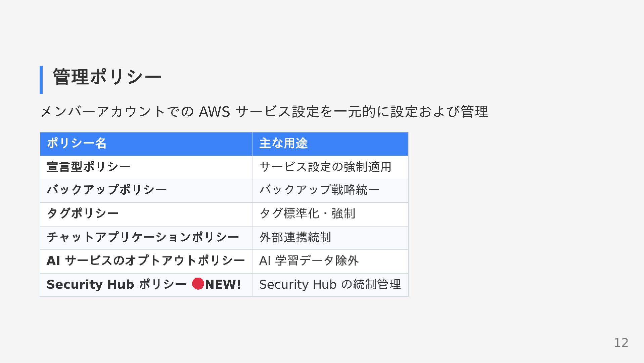Select the 外部連携統制 description
The image size is (644, 363).
tap(295, 237)
